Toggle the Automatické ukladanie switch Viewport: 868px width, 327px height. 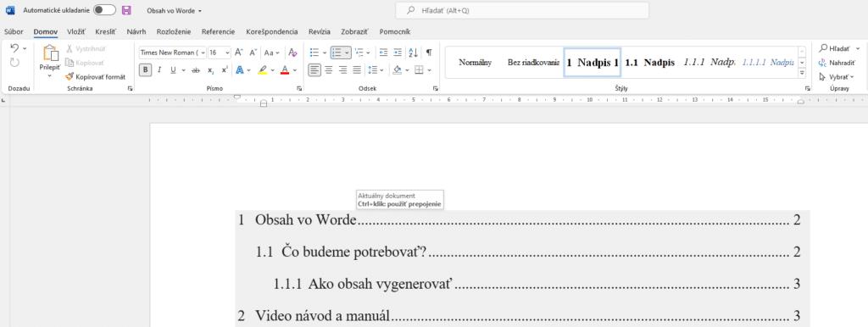click(x=104, y=10)
